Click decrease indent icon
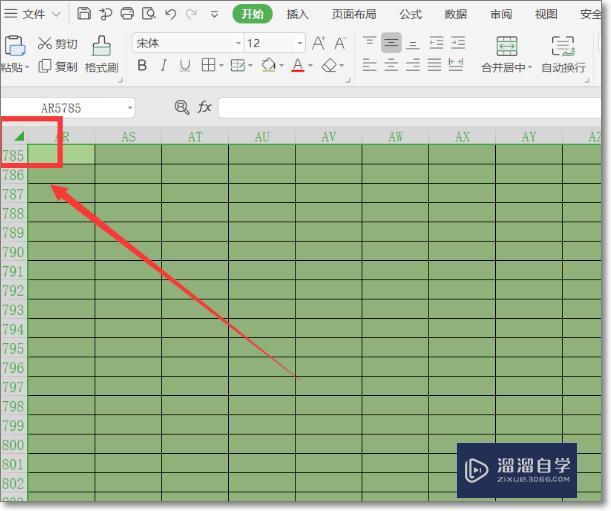Screen dimensions: 611x511 point(436,42)
